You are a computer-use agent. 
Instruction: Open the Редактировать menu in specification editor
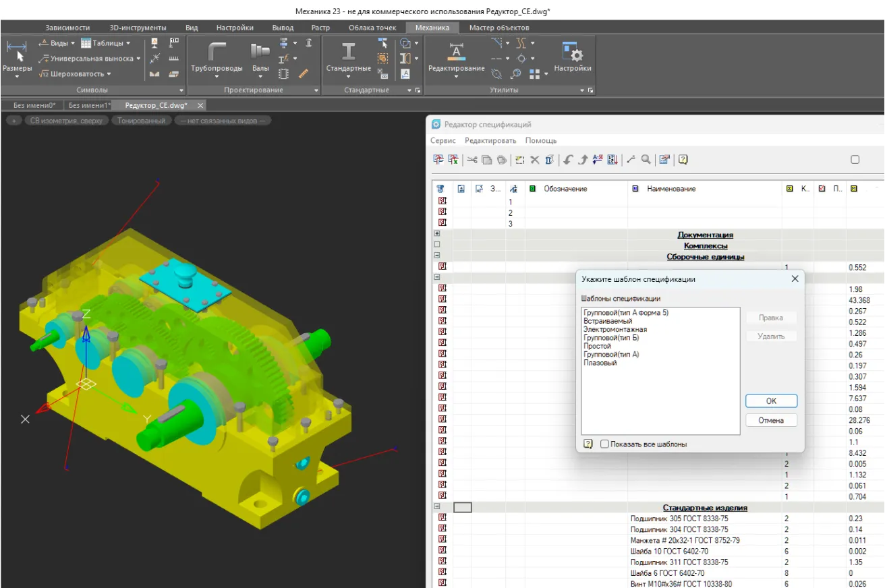click(x=490, y=141)
